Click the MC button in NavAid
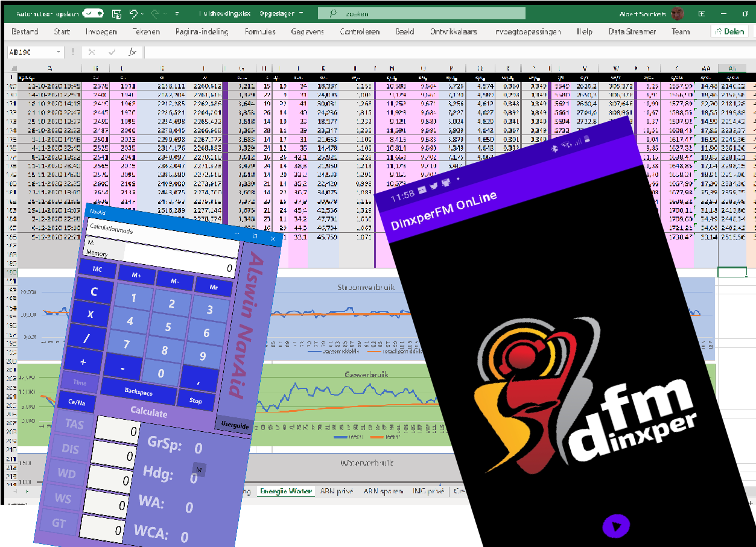 [x=97, y=270]
